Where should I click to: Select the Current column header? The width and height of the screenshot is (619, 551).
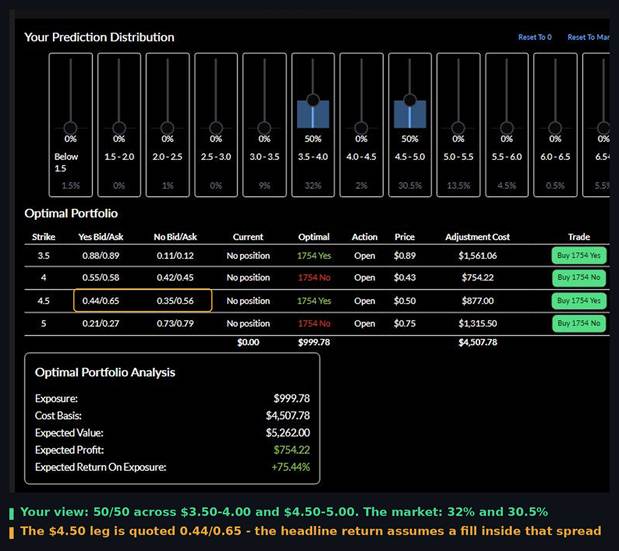point(248,237)
